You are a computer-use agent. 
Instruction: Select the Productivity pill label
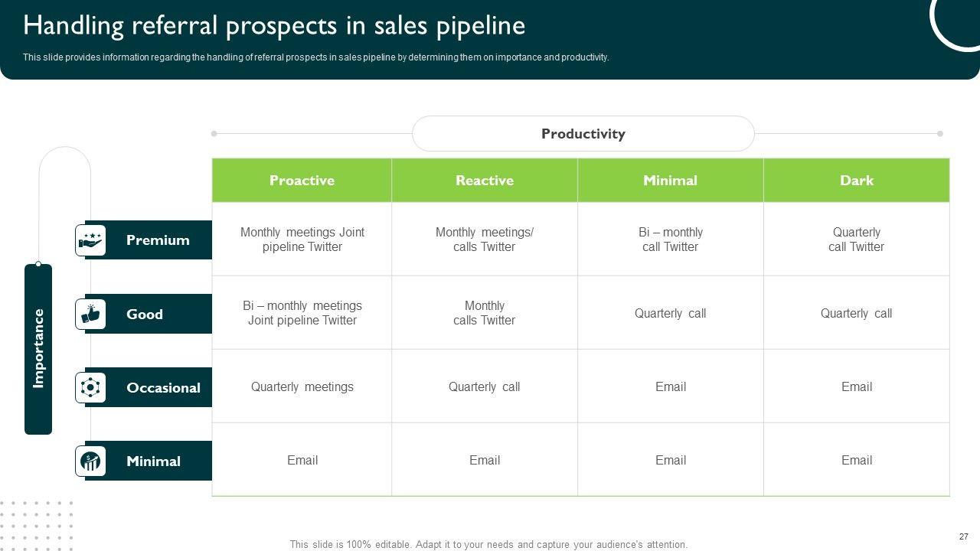coord(583,134)
